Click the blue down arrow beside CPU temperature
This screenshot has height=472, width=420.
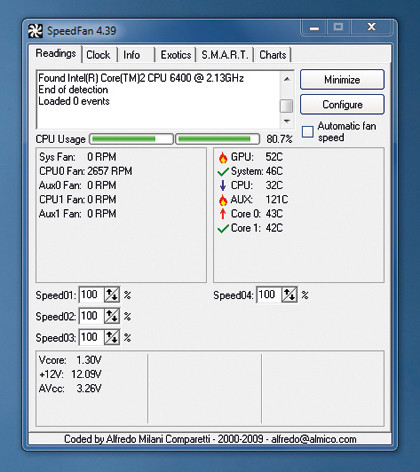click(x=223, y=185)
